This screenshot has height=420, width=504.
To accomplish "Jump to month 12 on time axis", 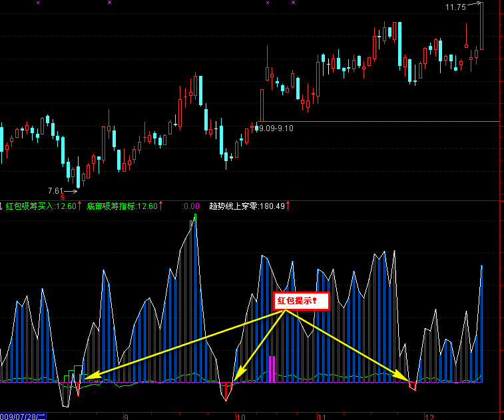I will pos(429,417).
